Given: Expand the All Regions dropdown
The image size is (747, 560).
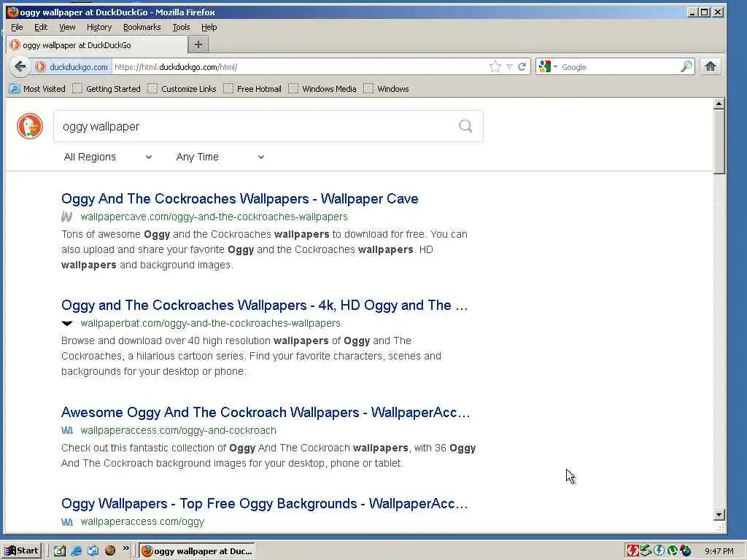Looking at the screenshot, I should 108,157.
